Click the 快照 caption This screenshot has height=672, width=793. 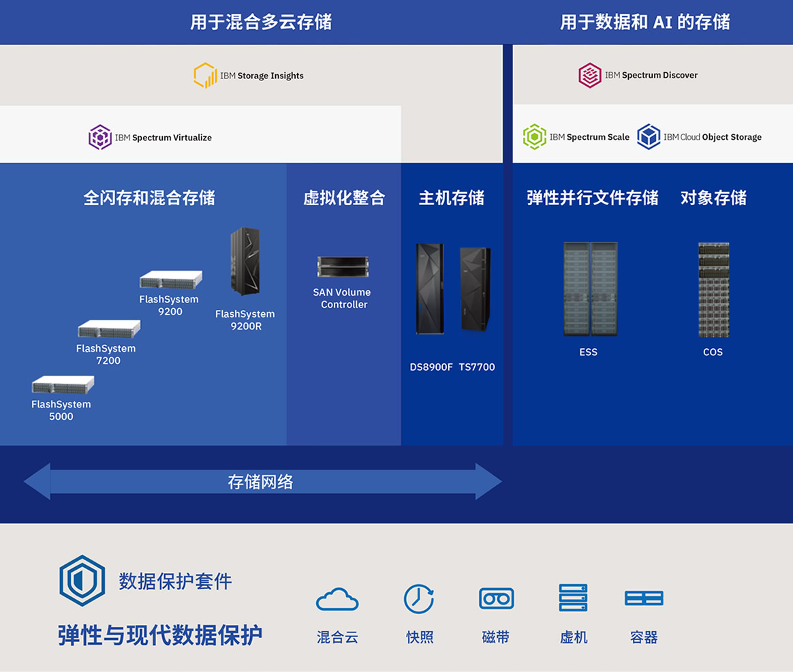(x=420, y=637)
